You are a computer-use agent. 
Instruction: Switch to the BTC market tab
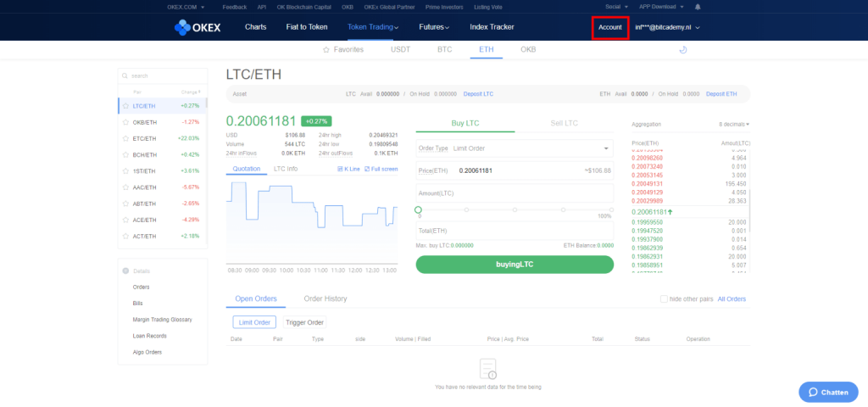click(x=444, y=50)
